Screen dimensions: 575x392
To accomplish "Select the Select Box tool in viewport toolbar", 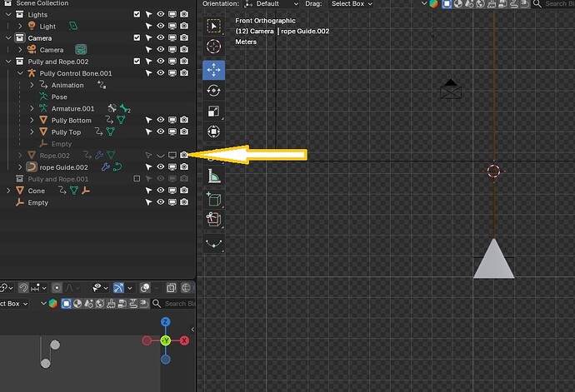I will pyautogui.click(x=214, y=26).
